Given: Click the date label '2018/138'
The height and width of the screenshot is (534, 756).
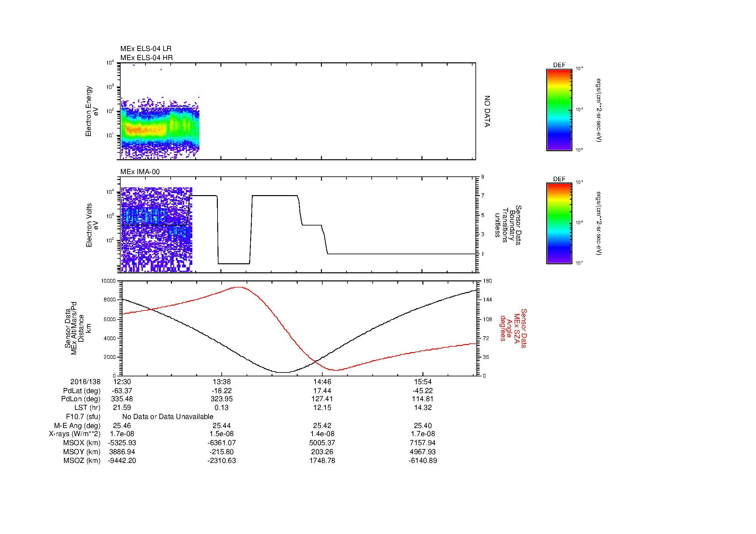Looking at the screenshot, I should click(85, 382).
